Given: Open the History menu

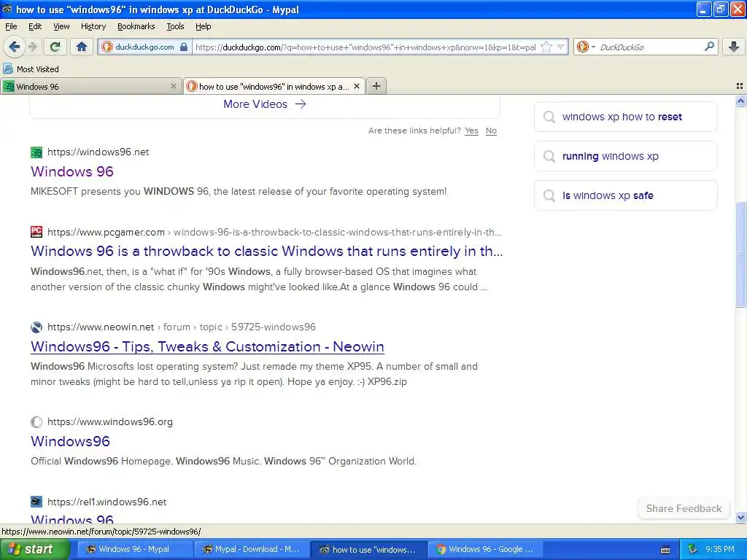Looking at the screenshot, I should (93, 26).
